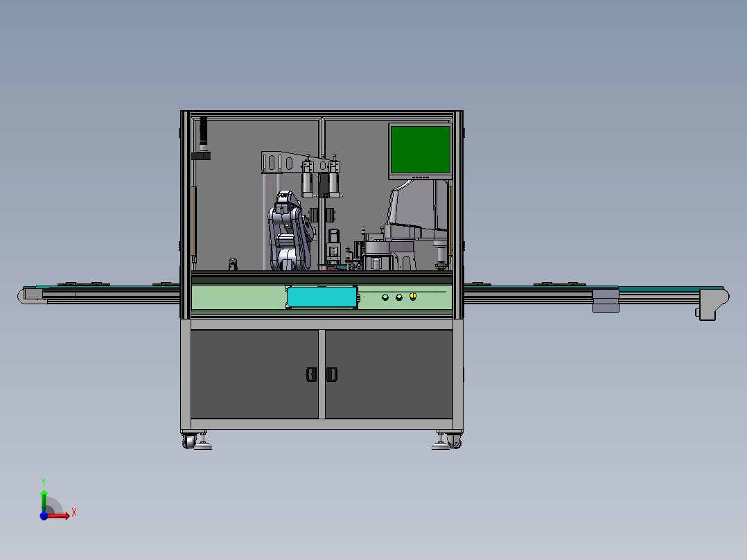Screen dimensions: 747x560
Task: Click the blue Z axis ball of triad
Action: (44, 516)
